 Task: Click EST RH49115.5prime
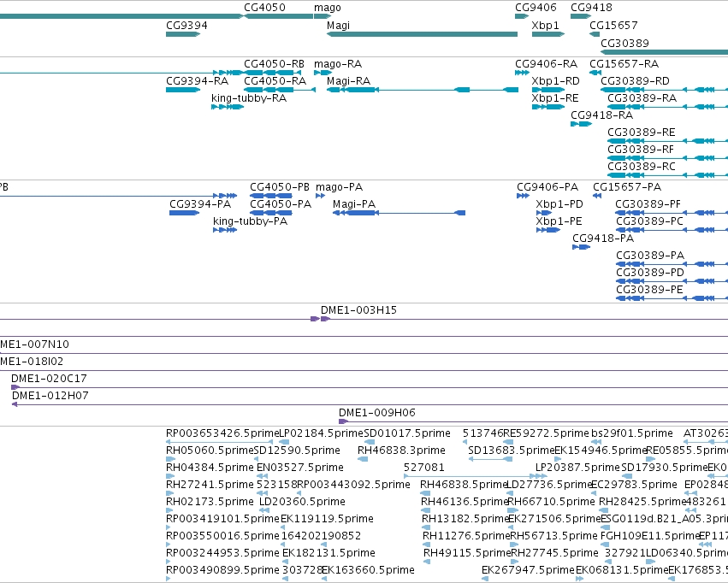click(427, 562)
